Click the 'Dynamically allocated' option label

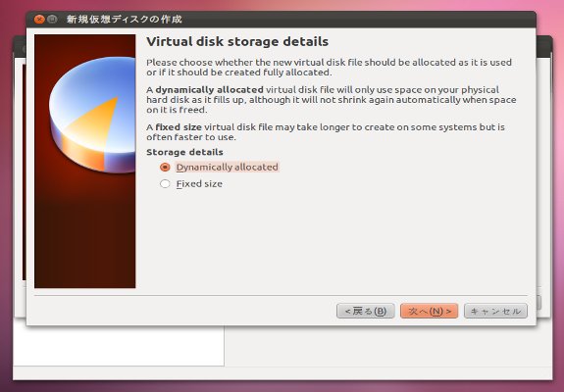(x=227, y=167)
